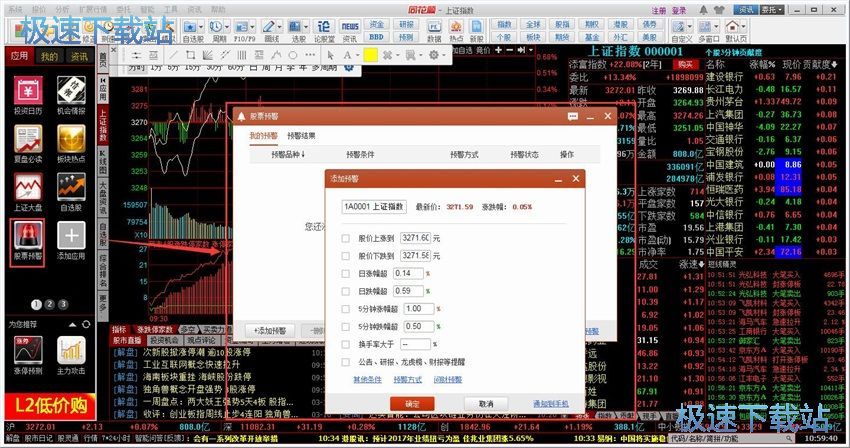Click the 取消 button

click(x=486, y=404)
